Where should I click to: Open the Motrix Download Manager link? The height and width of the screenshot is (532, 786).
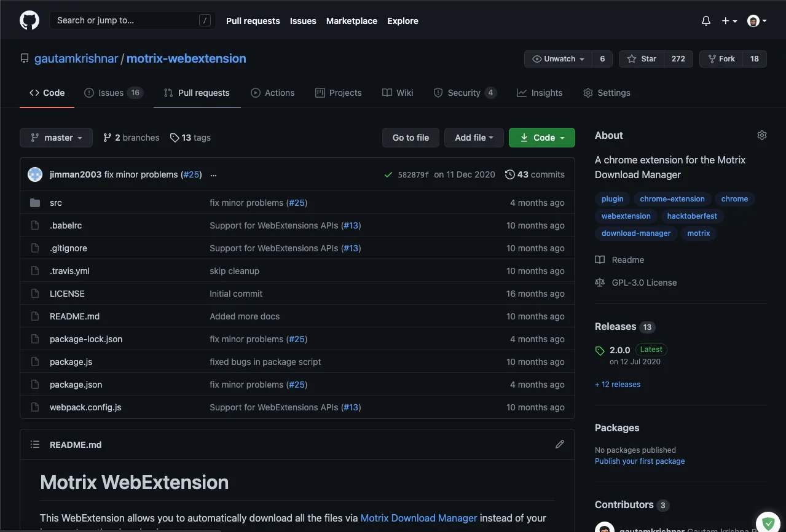click(x=419, y=518)
